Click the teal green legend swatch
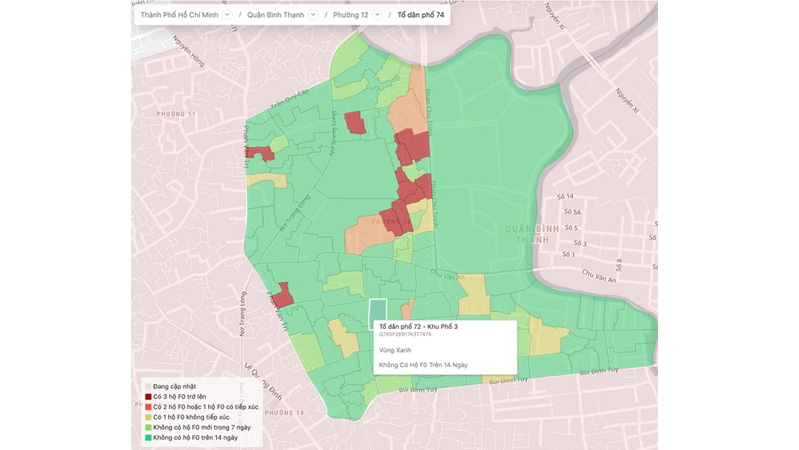The height and width of the screenshot is (450, 799). [x=148, y=437]
